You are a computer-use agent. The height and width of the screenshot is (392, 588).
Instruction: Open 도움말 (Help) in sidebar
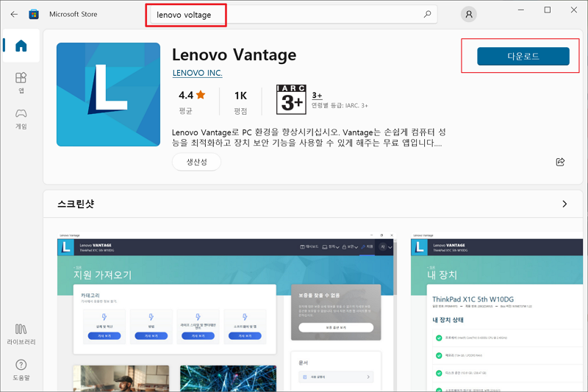click(x=21, y=370)
